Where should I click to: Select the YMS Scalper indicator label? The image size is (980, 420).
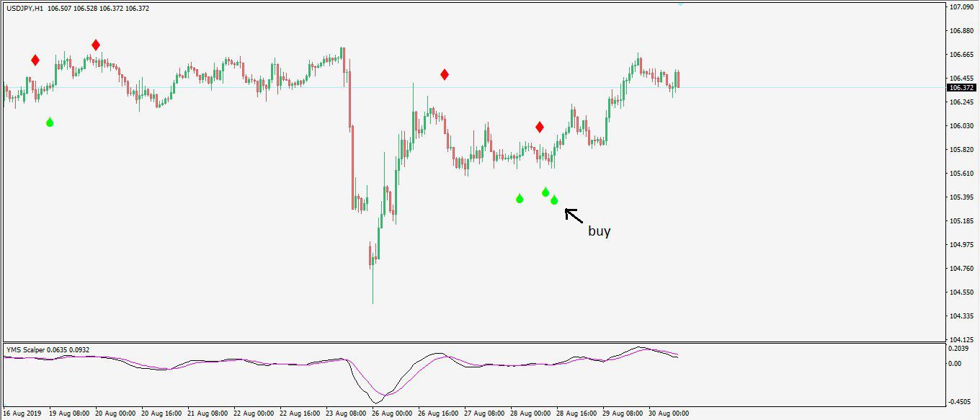coord(26,350)
